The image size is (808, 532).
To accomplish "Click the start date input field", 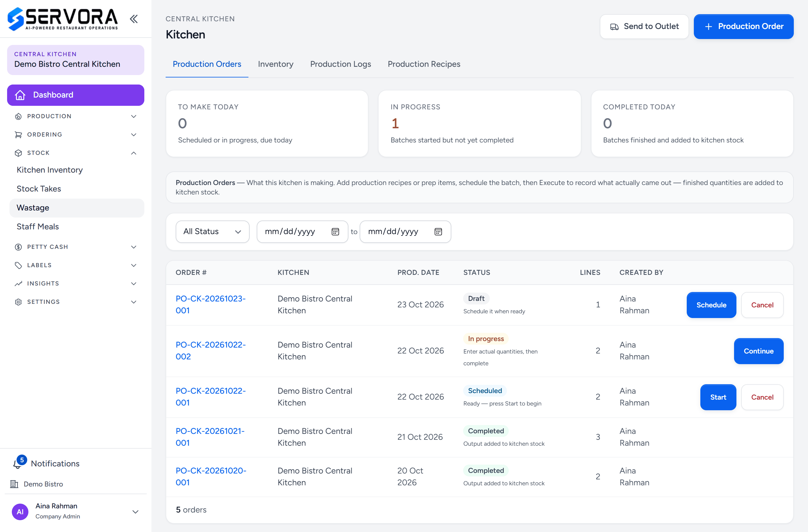I will [302, 232].
